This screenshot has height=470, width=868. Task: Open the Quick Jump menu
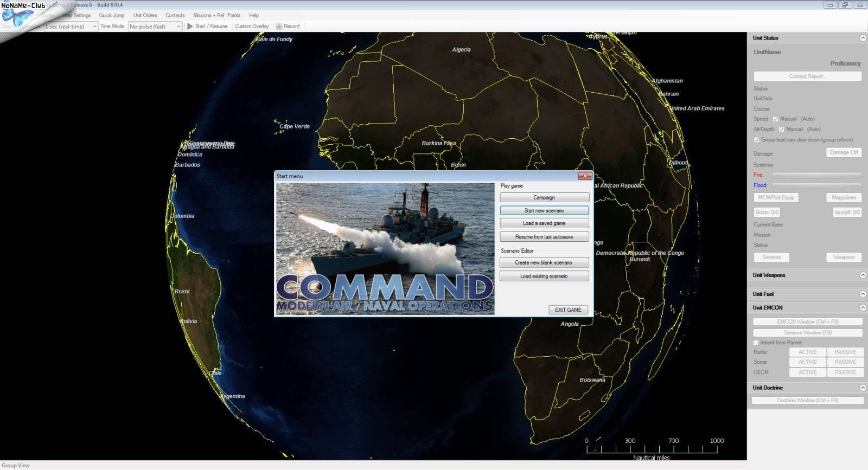(x=112, y=15)
